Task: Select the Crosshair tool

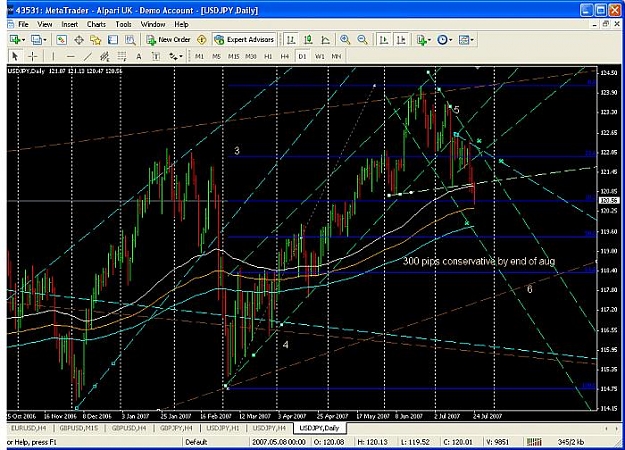Action: (x=33, y=56)
